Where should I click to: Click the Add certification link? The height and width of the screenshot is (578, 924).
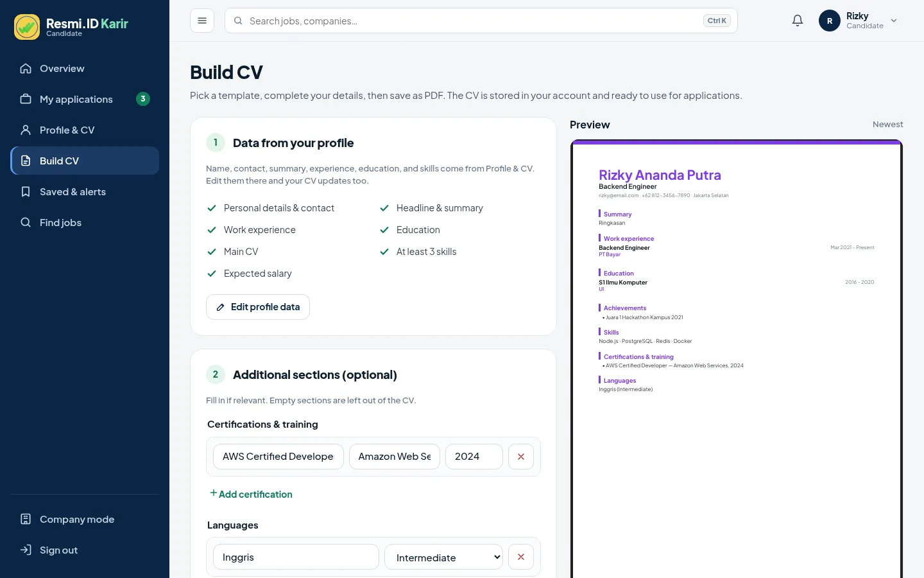(x=251, y=494)
